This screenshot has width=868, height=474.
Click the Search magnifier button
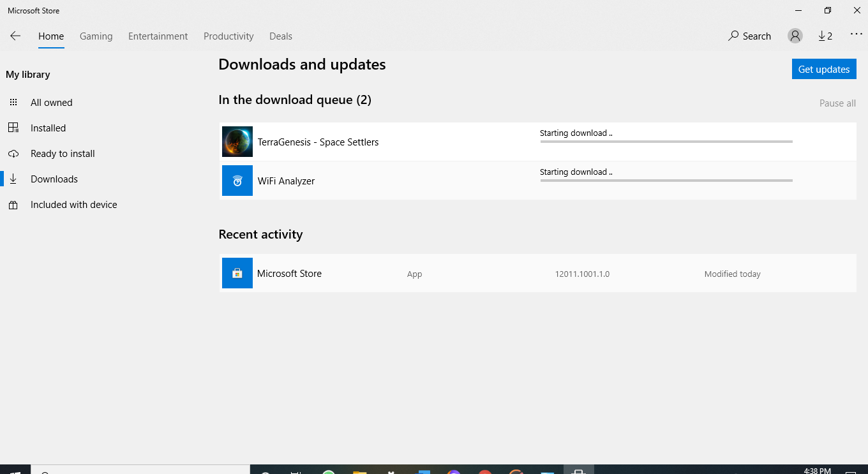point(749,36)
